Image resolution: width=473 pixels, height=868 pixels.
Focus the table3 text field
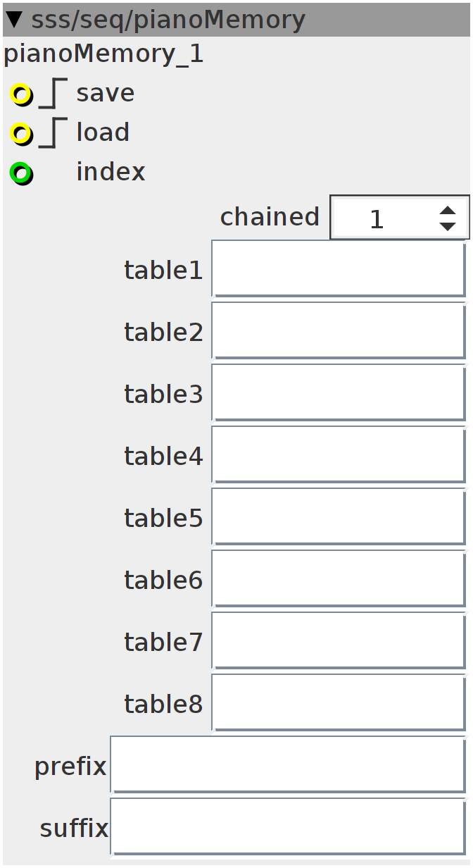coord(339,393)
